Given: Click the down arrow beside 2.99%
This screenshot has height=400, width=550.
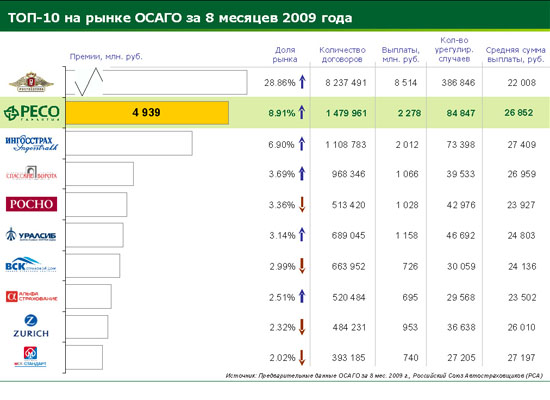Looking at the screenshot, I should (x=302, y=266).
